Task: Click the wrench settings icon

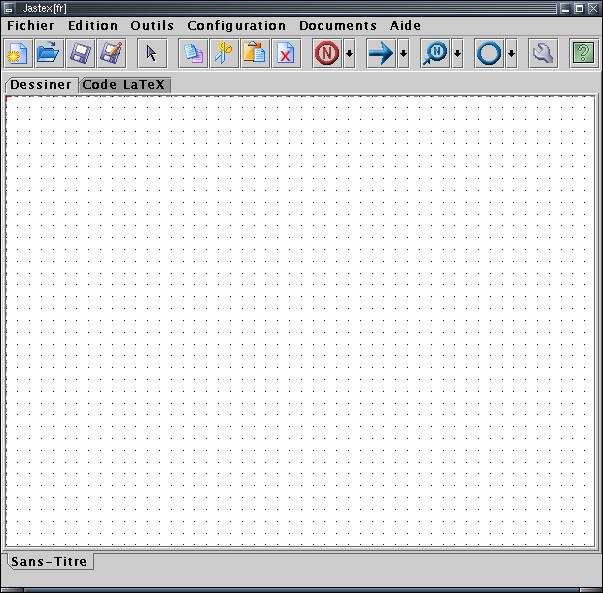Action: point(543,54)
